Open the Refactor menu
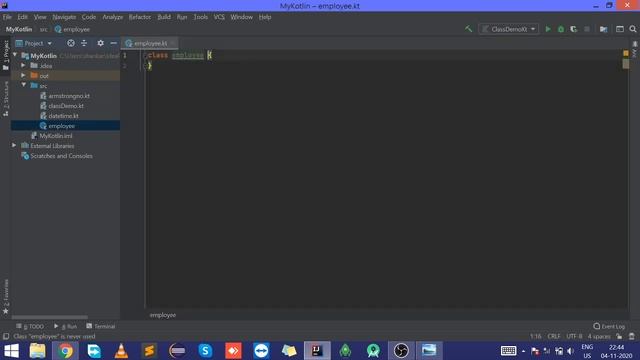Viewport: 640px width, 360px height. click(140, 17)
